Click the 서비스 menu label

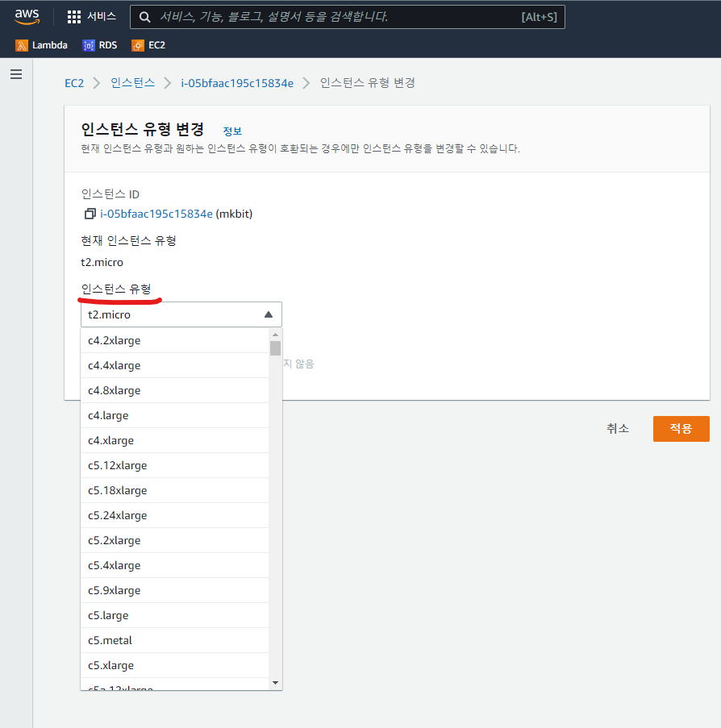102,17
